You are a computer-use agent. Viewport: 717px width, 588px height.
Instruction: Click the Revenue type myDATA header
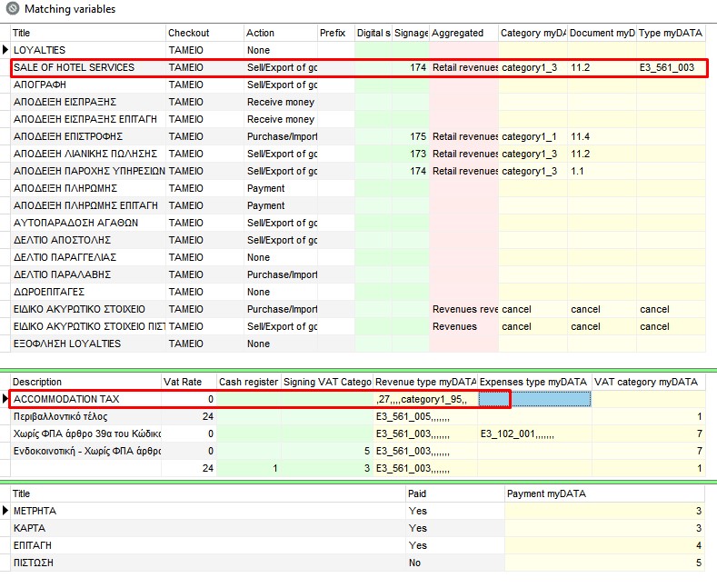[x=425, y=382]
